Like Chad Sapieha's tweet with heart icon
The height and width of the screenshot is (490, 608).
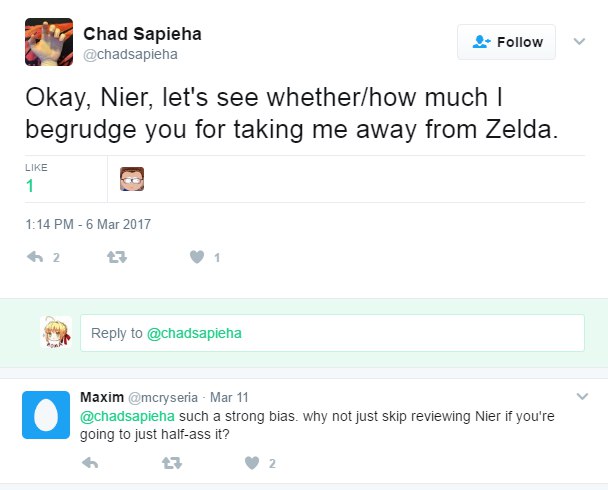click(x=196, y=257)
